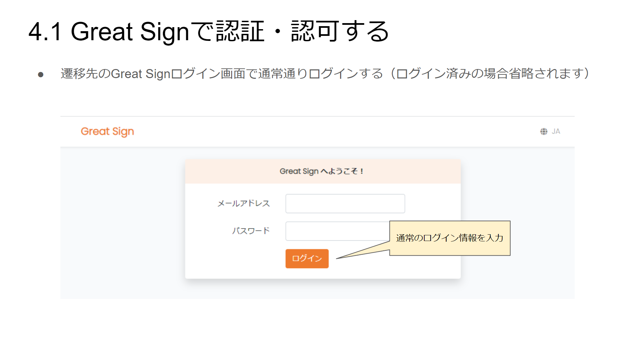Viewport: 644px width, 362px height.
Task: Select the メールアドレス label text
Action: [244, 203]
